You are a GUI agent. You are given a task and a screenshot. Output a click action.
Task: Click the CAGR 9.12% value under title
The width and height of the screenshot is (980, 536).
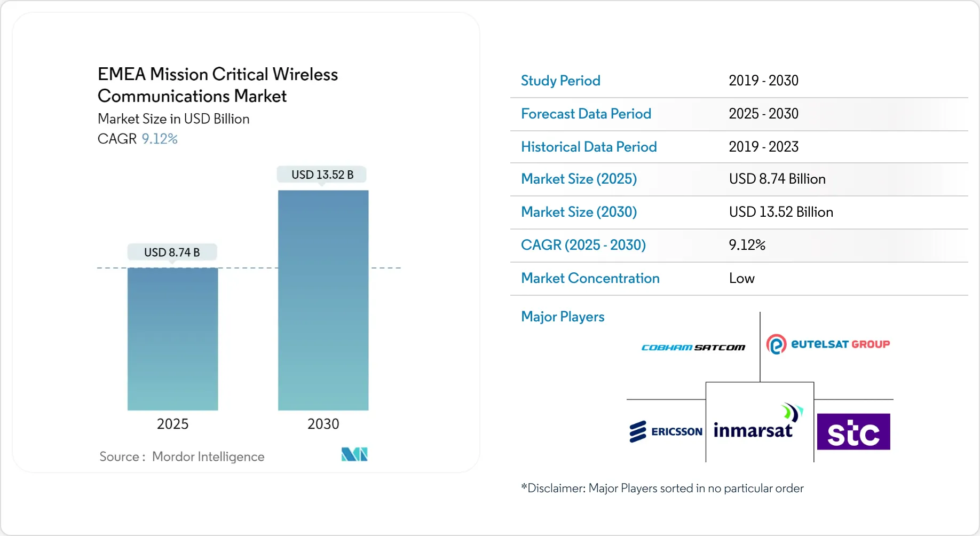coord(160,139)
